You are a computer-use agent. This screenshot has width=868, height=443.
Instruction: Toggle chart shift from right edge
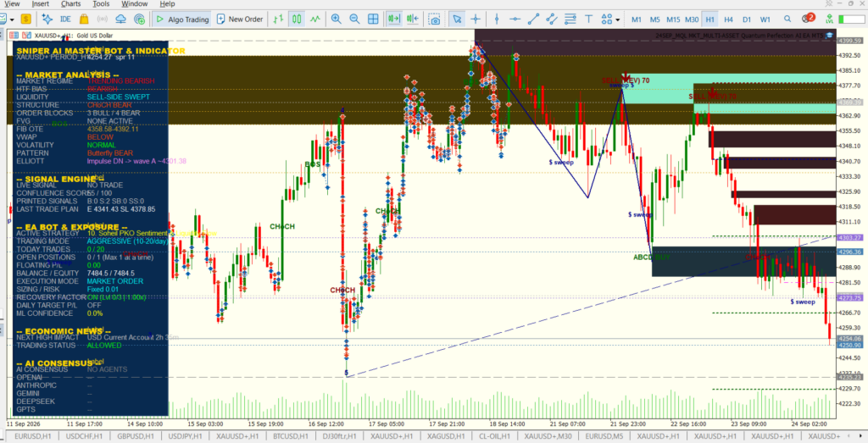coord(413,19)
